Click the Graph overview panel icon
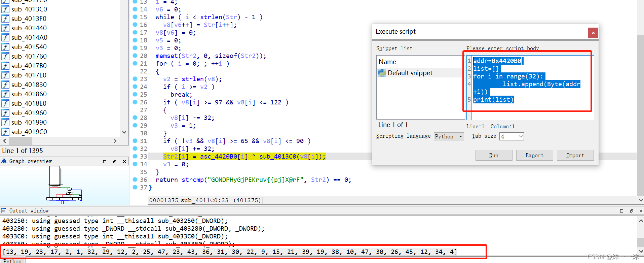Viewport: 644px width, 263px height. pyautogui.click(x=4, y=161)
